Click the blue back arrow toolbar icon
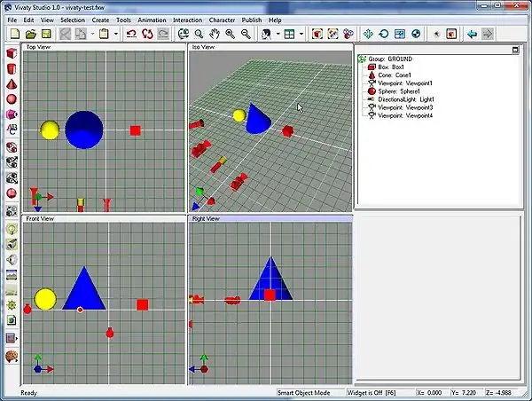Screen dimensions: 532x401 [472, 34]
